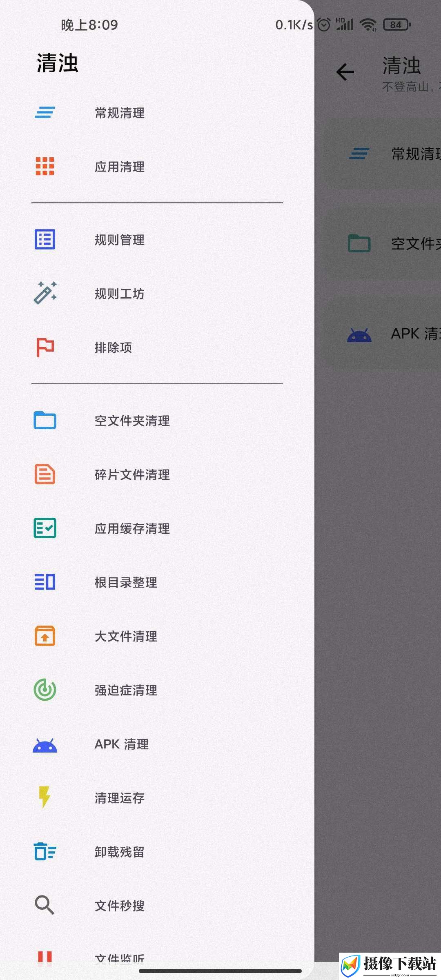
Task: Tap the 常规清理 lines icon in drawer
Action: (45, 112)
